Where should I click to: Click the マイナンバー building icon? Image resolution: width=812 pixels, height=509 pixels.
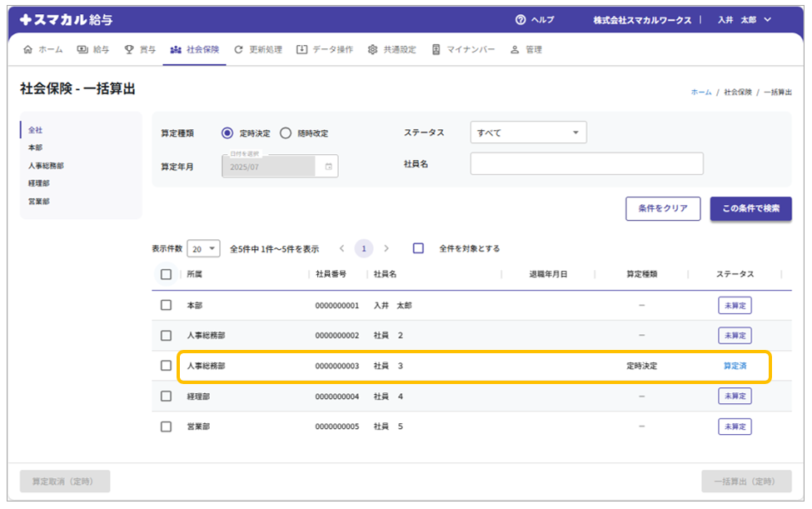[436, 50]
